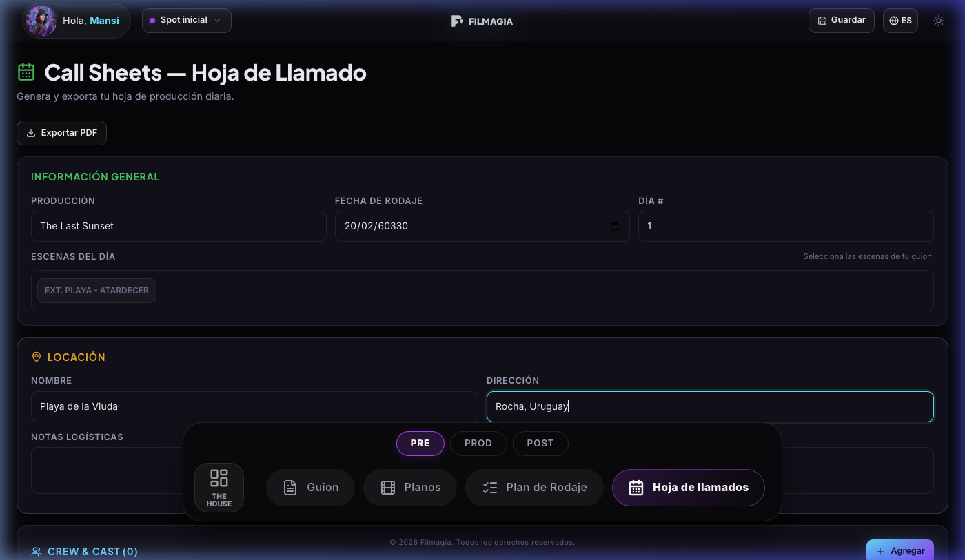Open the Spot inicial project dropdown
The width and height of the screenshot is (965, 560).
click(186, 21)
